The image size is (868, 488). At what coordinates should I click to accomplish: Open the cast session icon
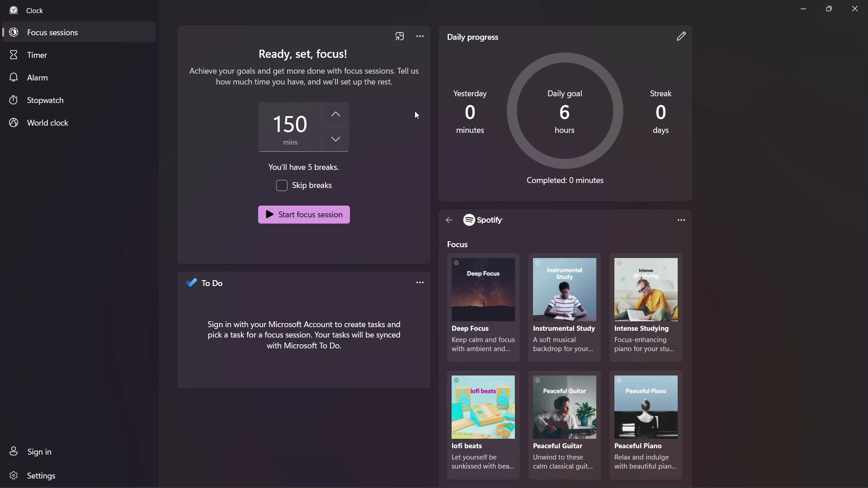400,36
